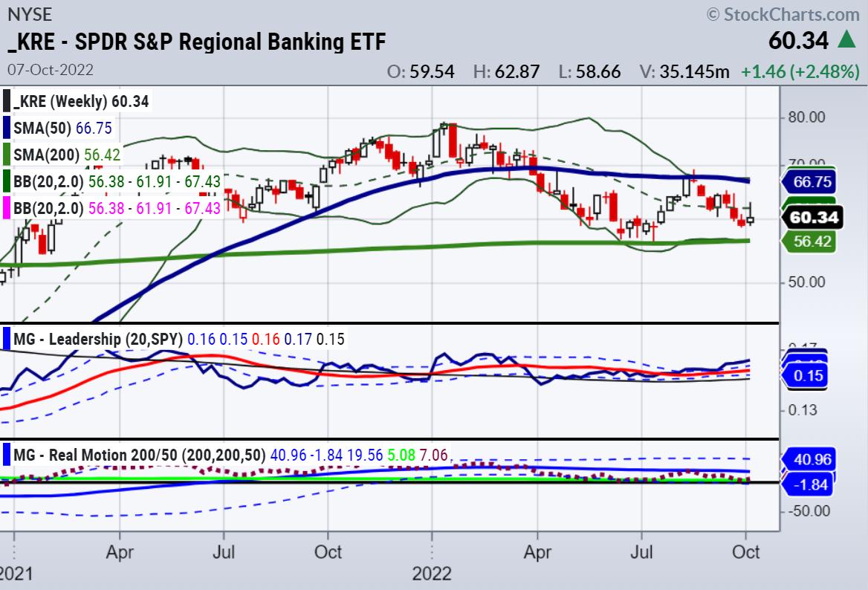
Task: Open the StockCharts.com copyright link
Action: pos(782,13)
